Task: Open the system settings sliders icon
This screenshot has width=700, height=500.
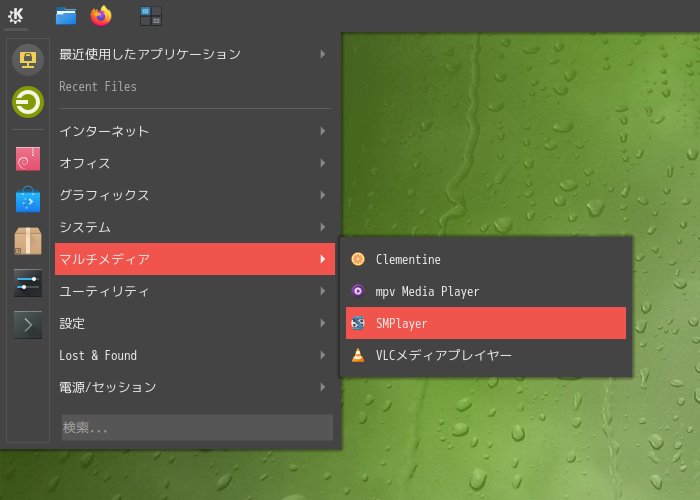Action: pos(28,283)
